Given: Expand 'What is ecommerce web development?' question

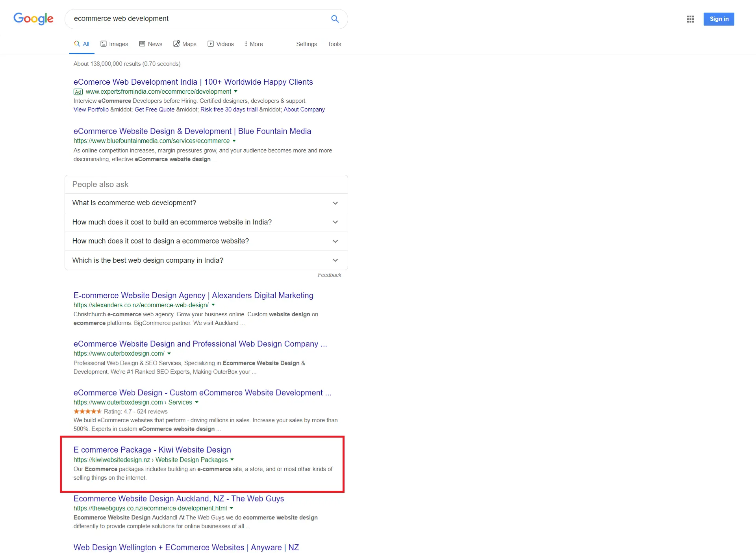Looking at the screenshot, I should [206, 203].
